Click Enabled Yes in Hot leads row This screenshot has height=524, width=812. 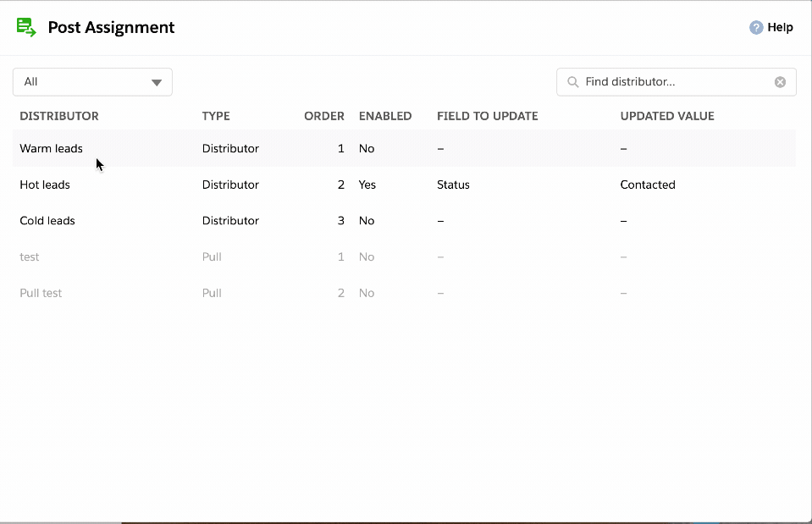(367, 185)
